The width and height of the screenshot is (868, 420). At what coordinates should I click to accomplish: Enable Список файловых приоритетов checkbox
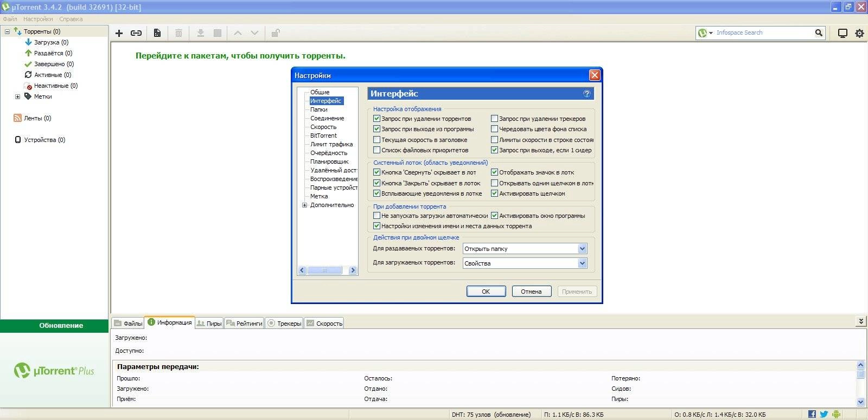coord(376,150)
